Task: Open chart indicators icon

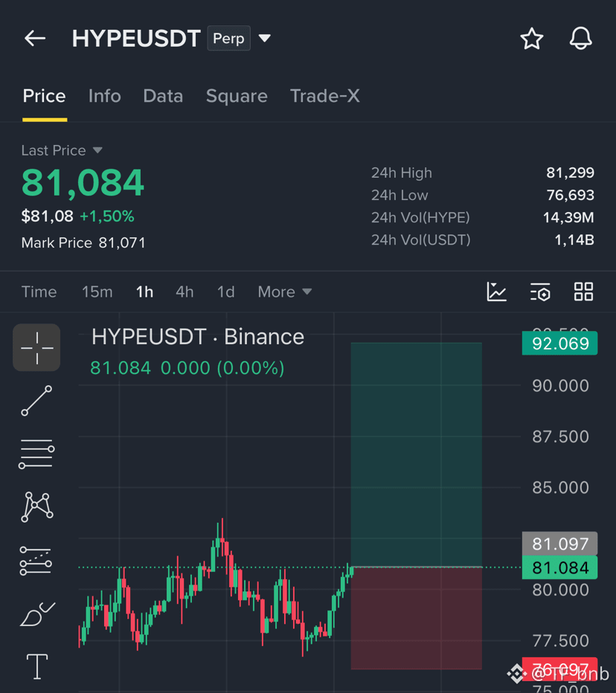Action: (496, 291)
